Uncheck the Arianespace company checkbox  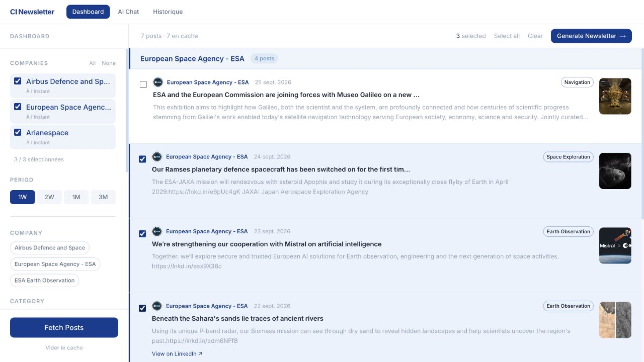[x=18, y=132]
